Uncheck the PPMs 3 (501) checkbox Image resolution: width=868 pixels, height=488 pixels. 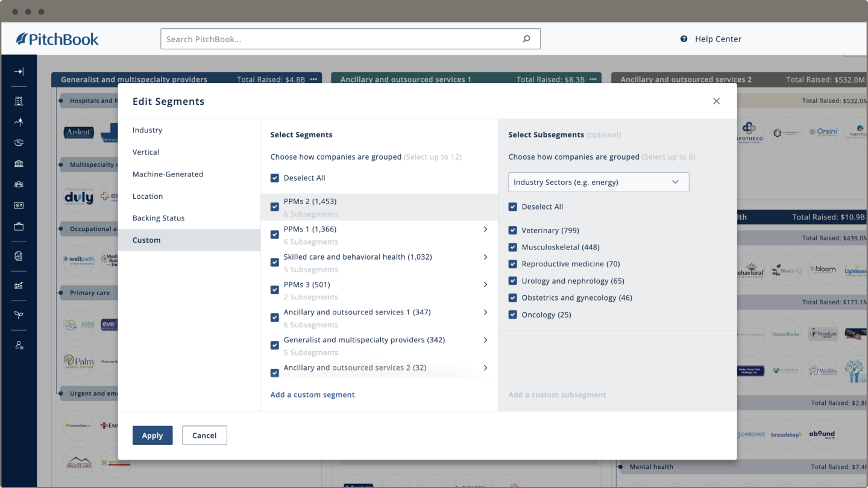(x=275, y=290)
